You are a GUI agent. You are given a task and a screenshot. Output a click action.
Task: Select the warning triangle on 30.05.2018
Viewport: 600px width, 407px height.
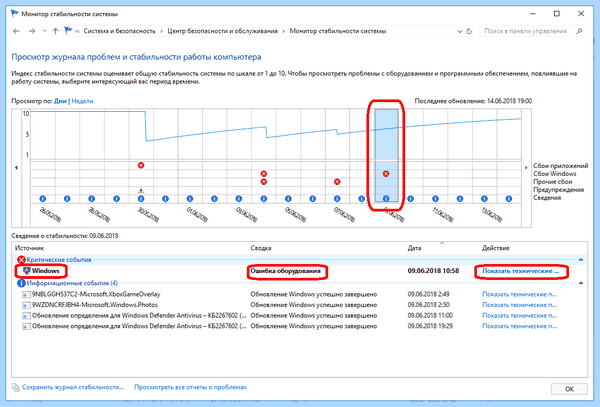141,190
